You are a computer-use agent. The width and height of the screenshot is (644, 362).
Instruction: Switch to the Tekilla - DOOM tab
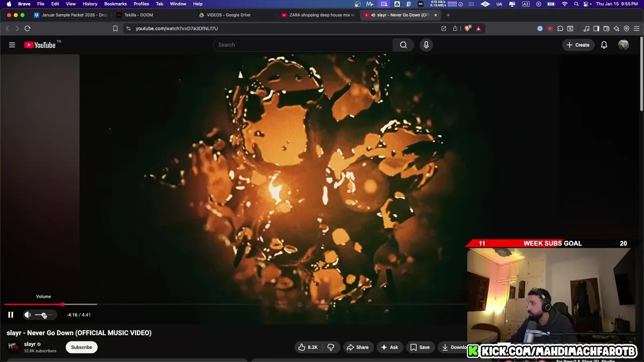(153, 15)
